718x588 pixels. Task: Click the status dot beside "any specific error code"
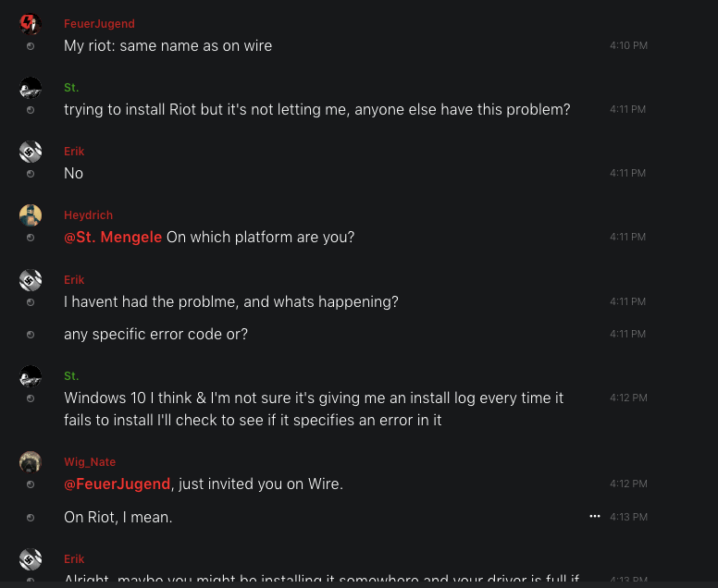click(x=31, y=335)
